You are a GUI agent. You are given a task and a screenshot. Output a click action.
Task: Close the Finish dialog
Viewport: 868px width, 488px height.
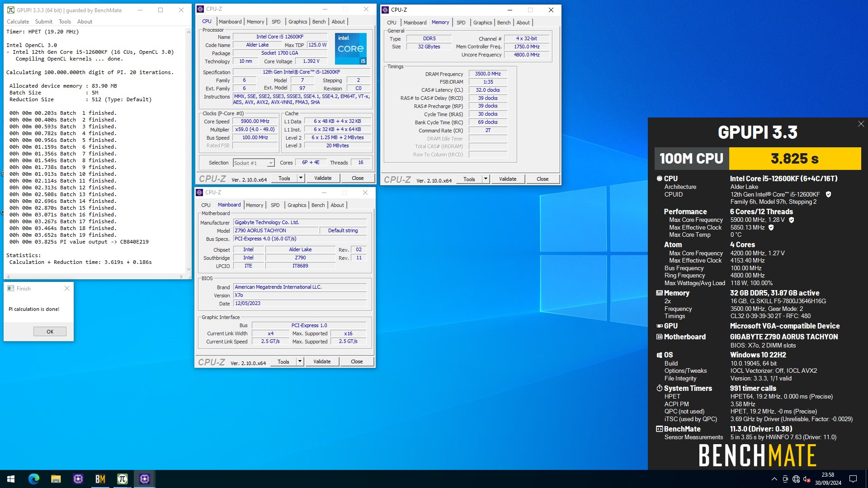click(x=67, y=288)
